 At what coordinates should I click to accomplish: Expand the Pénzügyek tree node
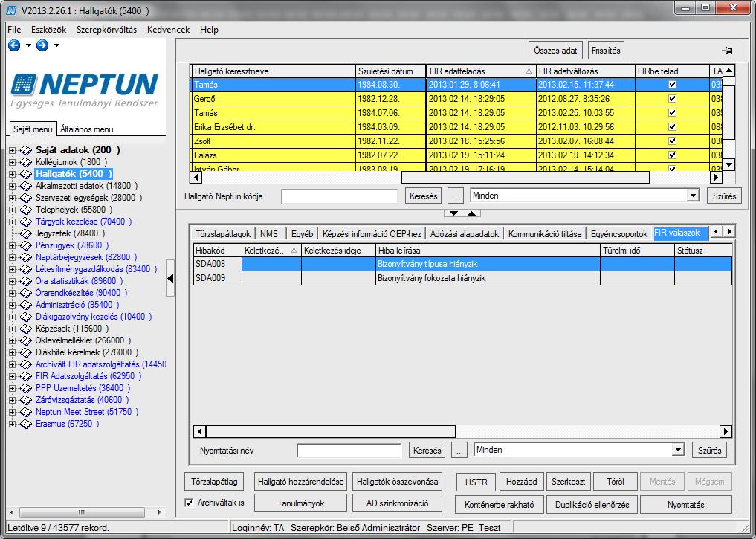[x=12, y=245]
